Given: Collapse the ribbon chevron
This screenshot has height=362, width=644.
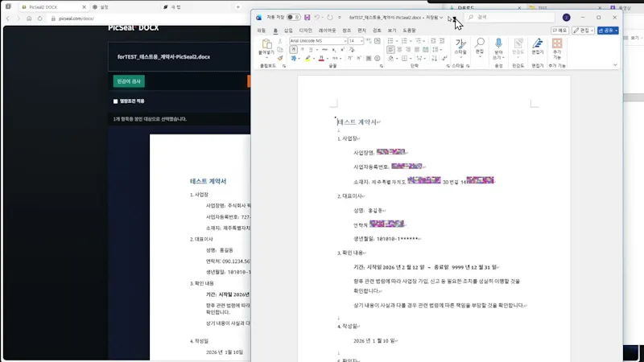Looking at the screenshot, I should [x=615, y=65].
